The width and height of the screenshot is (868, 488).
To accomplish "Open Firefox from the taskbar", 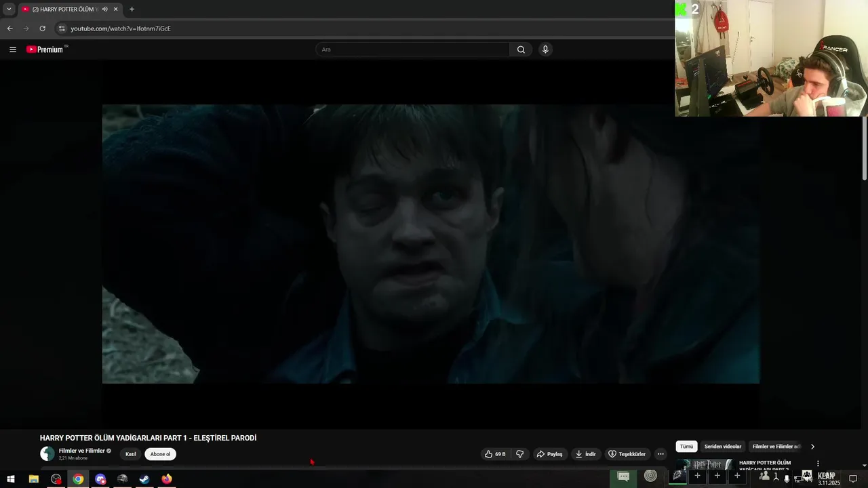I will coord(167,479).
